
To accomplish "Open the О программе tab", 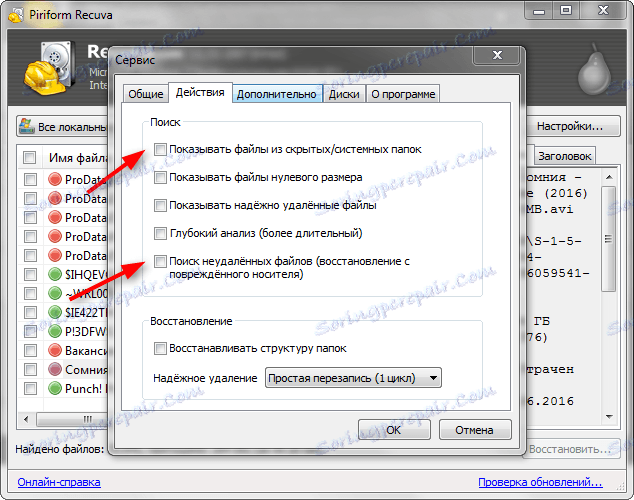I will tap(403, 94).
